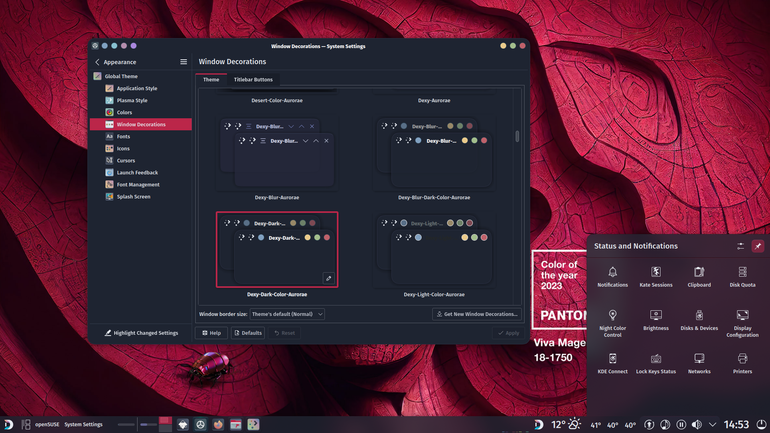Open the Window border size dropdown
This screenshot has height=433, width=770.
(287, 314)
